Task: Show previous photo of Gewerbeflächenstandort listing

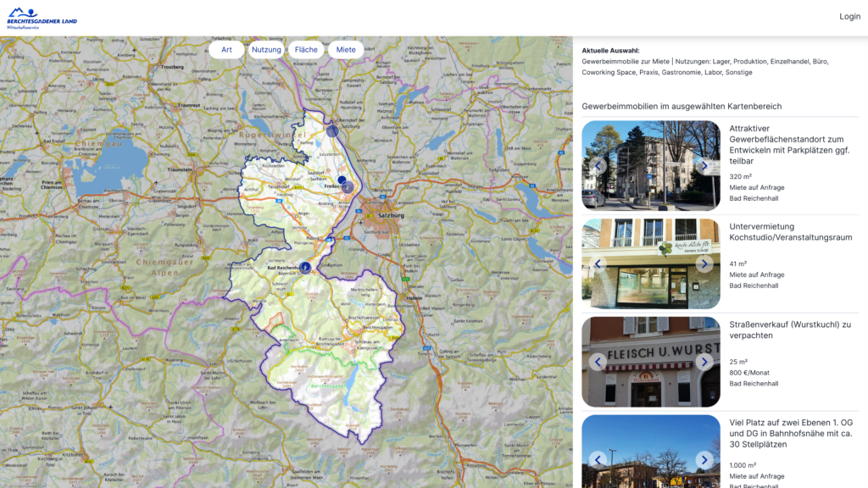Action: (x=598, y=166)
